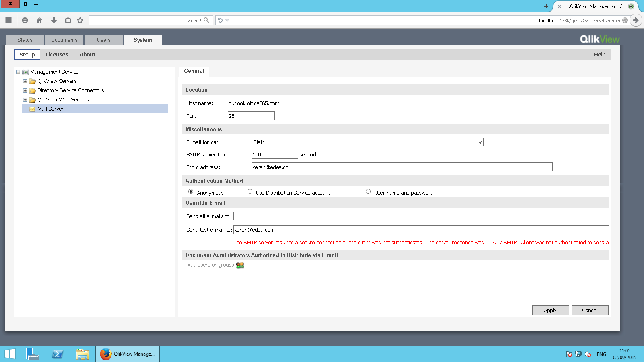Viewport: 644px width, 362px height.
Task: Click the SMTP server timeout field
Action: [275, 154]
